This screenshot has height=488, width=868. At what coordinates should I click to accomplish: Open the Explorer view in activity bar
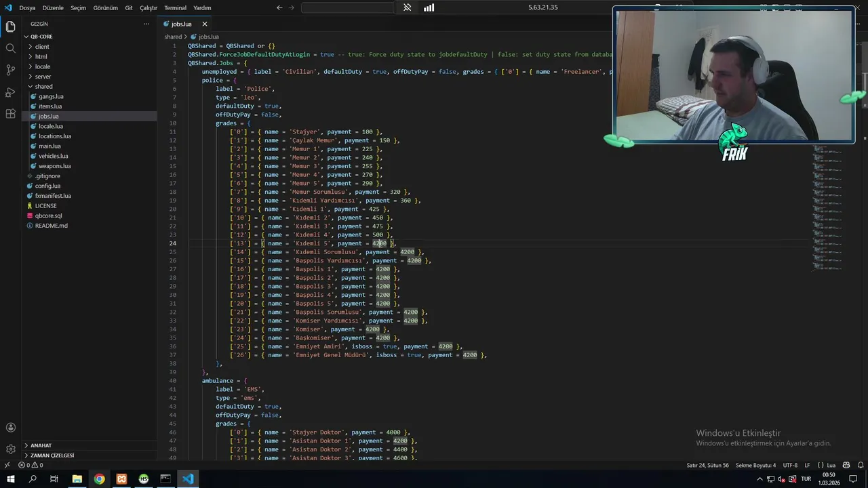[10, 26]
